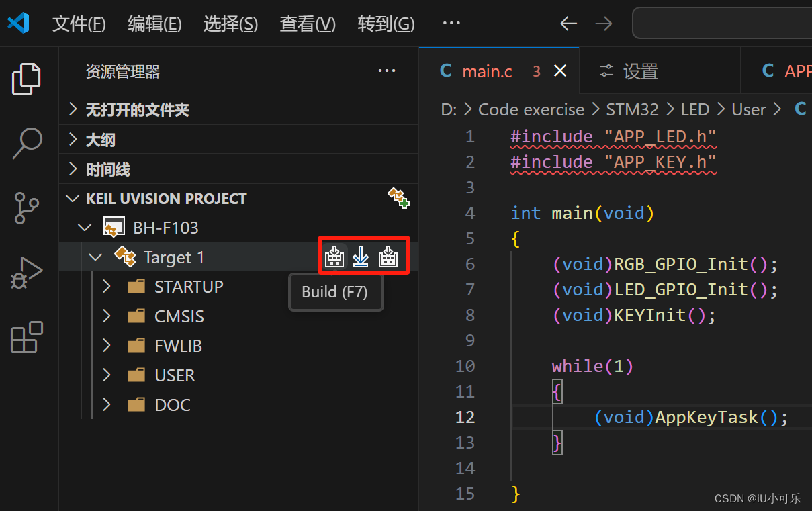Collapse the Target 1 node
812x511 pixels.
tap(96, 257)
